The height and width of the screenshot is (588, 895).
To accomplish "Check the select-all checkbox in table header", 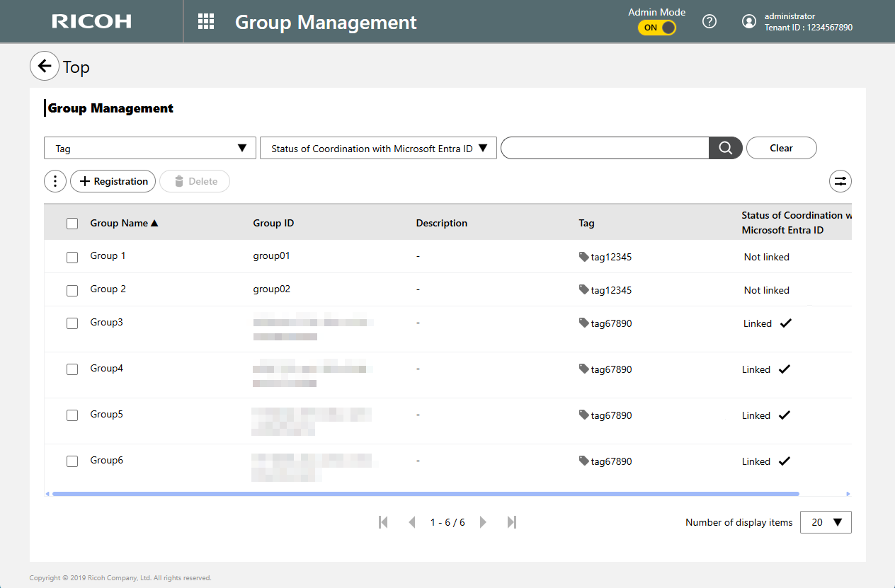I will point(72,223).
